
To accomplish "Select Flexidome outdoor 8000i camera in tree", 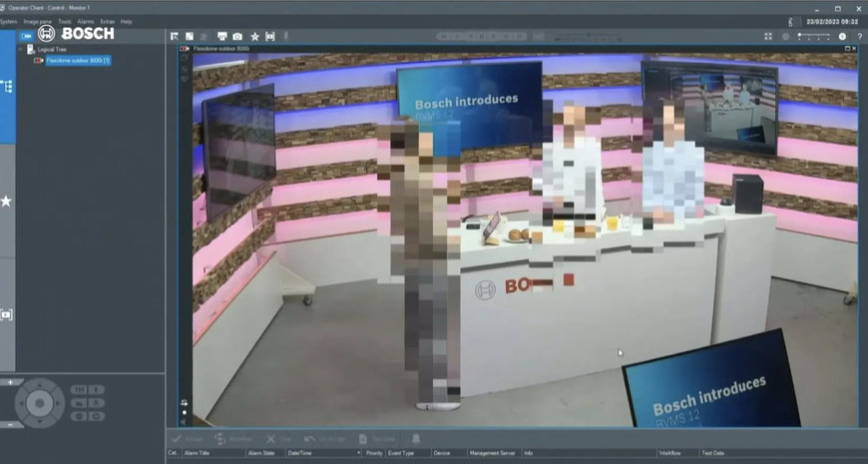I will [x=78, y=60].
